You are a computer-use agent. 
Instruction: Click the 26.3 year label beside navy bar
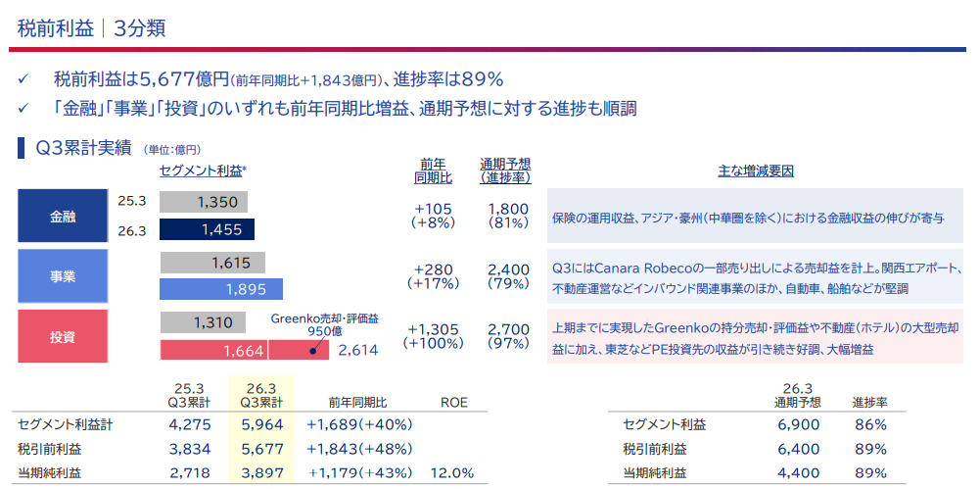(132, 230)
